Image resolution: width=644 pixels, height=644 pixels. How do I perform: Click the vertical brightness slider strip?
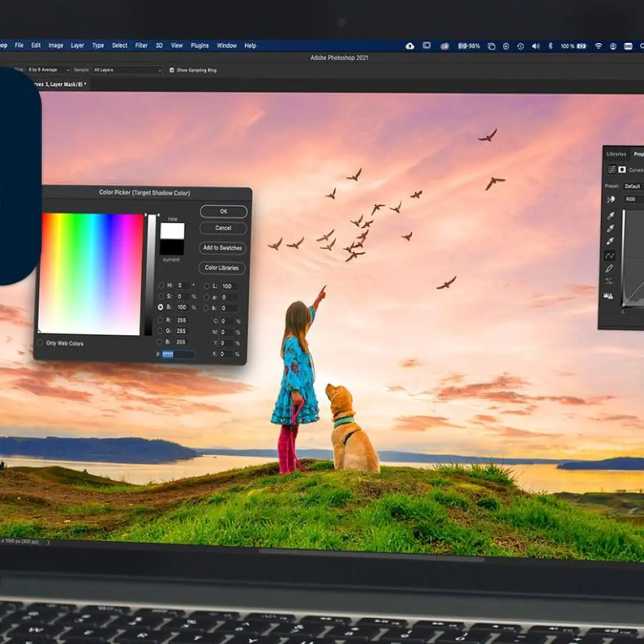(x=150, y=275)
